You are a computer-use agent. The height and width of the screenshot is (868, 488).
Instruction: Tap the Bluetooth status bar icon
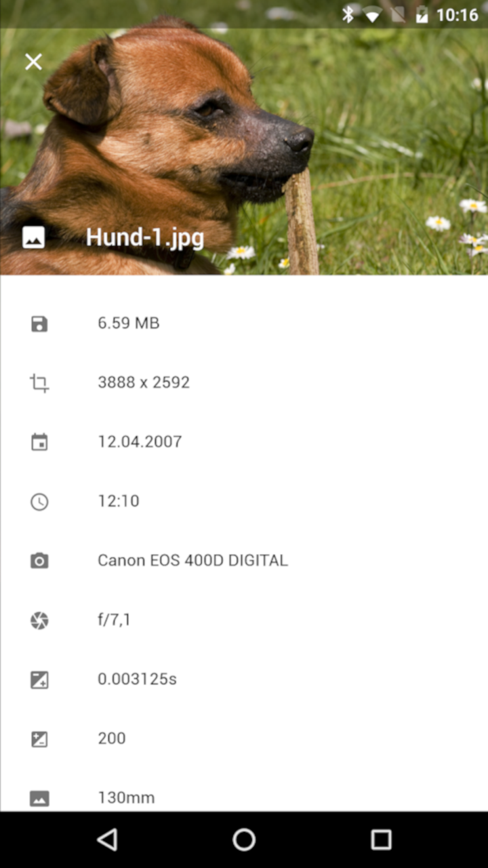pos(348,14)
